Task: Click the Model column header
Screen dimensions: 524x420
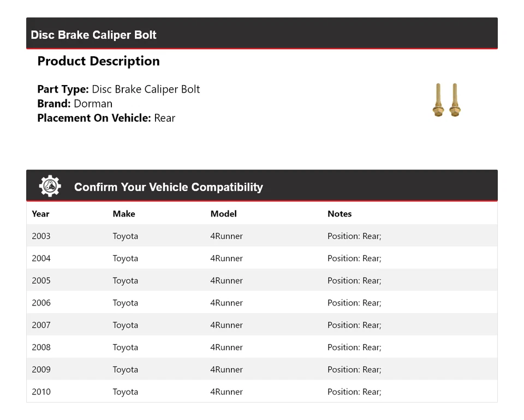Action: pyautogui.click(x=223, y=214)
